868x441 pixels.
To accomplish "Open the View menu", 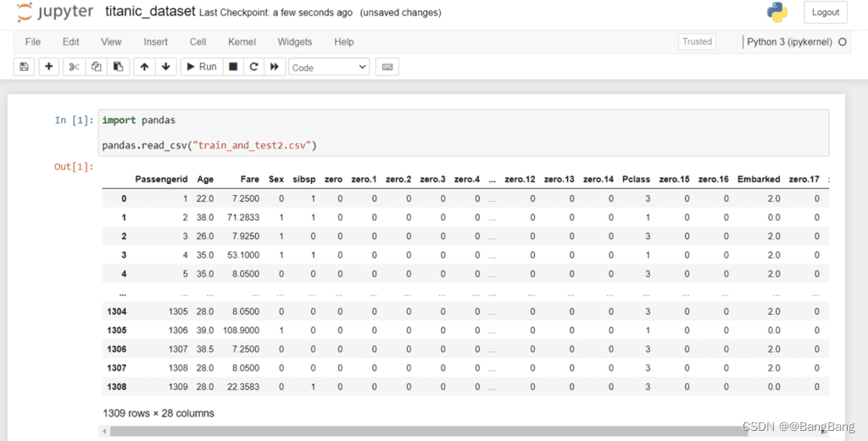I will click(111, 42).
